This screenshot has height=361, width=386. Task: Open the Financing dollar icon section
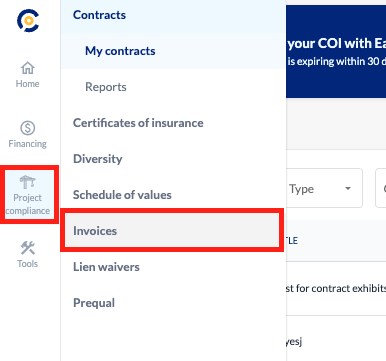click(27, 135)
